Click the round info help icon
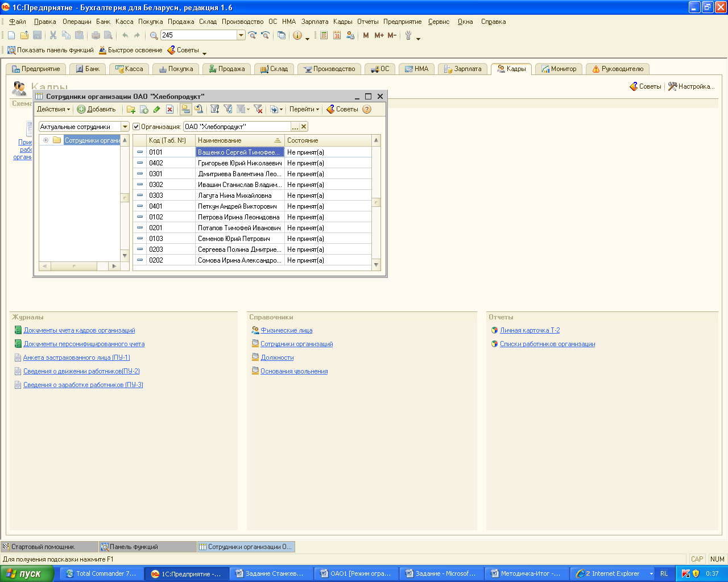This screenshot has width=728, height=582. click(297, 35)
